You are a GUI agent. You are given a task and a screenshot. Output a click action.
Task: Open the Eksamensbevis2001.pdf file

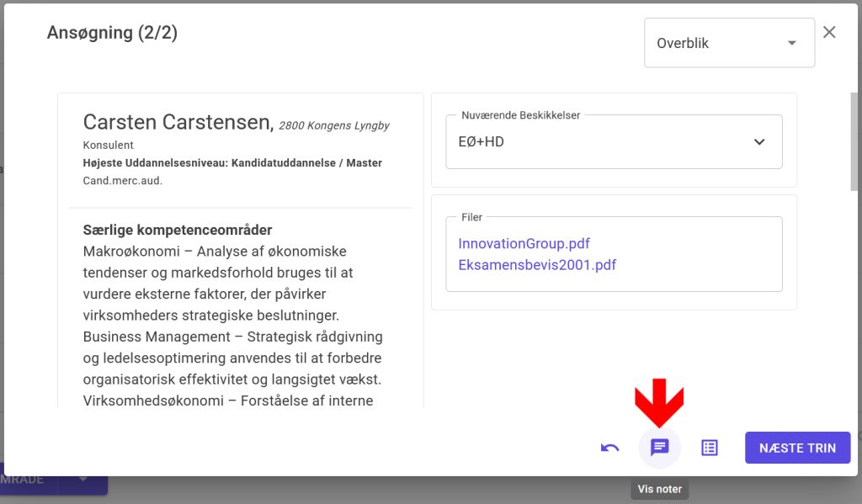click(x=537, y=265)
